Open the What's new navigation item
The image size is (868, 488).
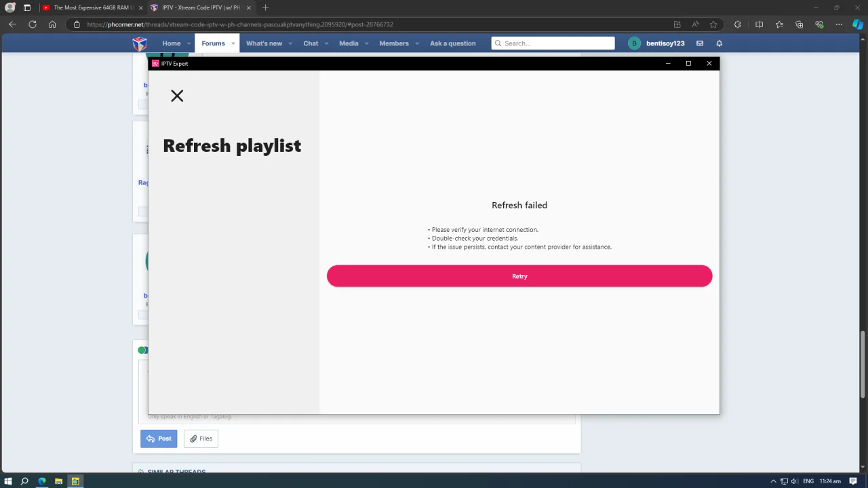coord(264,43)
